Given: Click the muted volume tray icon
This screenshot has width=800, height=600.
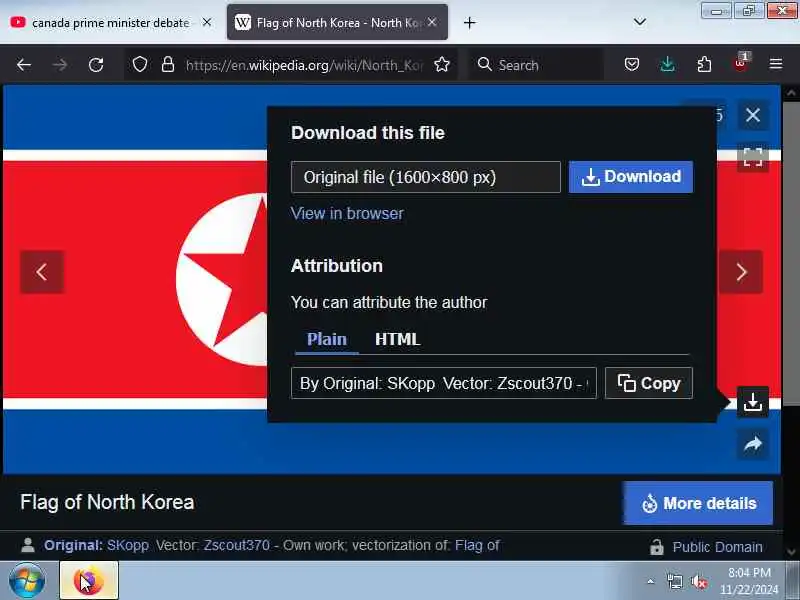Looking at the screenshot, I should (x=699, y=581).
